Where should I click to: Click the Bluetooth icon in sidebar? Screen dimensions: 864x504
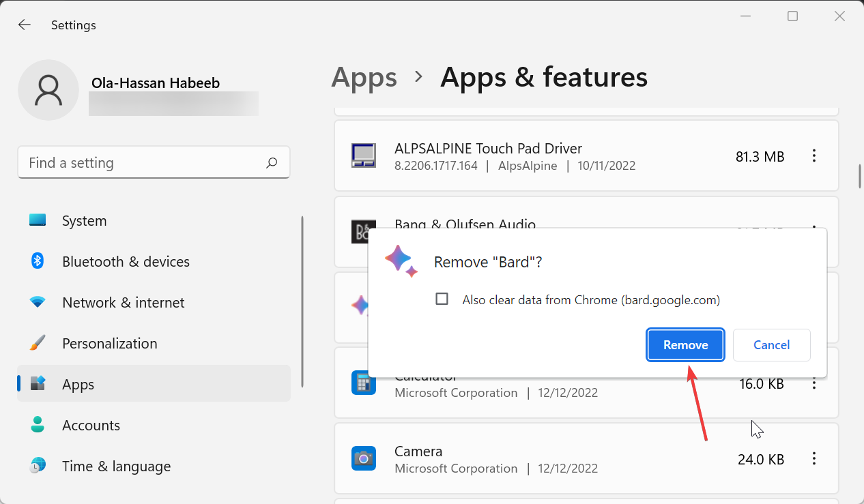pyautogui.click(x=38, y=261)
